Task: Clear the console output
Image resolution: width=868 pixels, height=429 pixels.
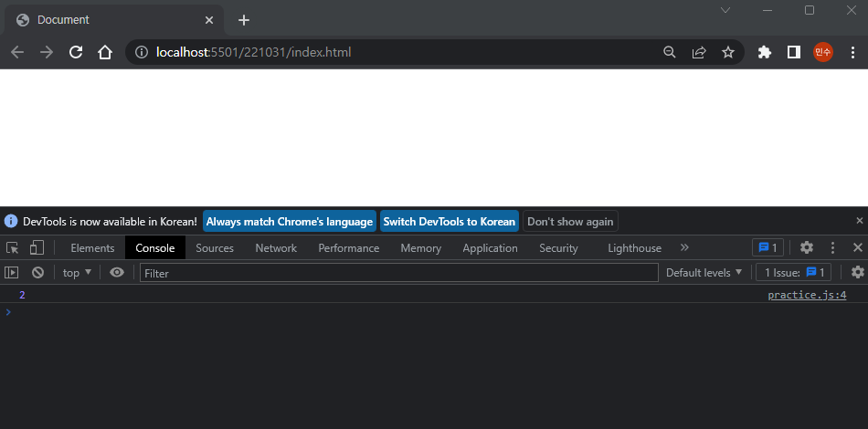Action: coord(37,272)
